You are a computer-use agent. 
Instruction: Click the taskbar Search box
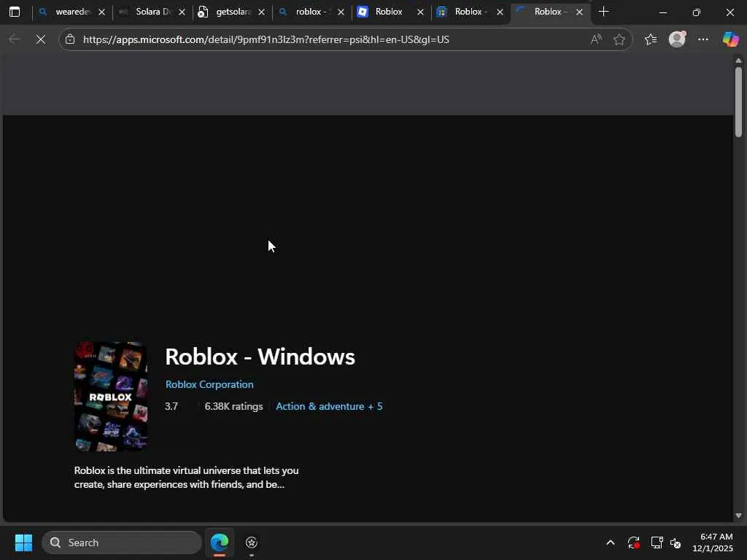pos(122,542)
